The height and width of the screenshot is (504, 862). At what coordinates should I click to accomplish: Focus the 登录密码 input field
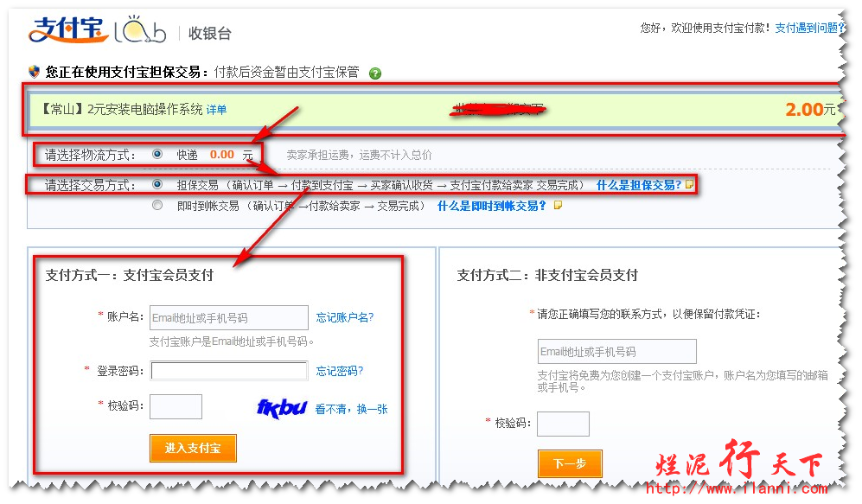point(229,371)
